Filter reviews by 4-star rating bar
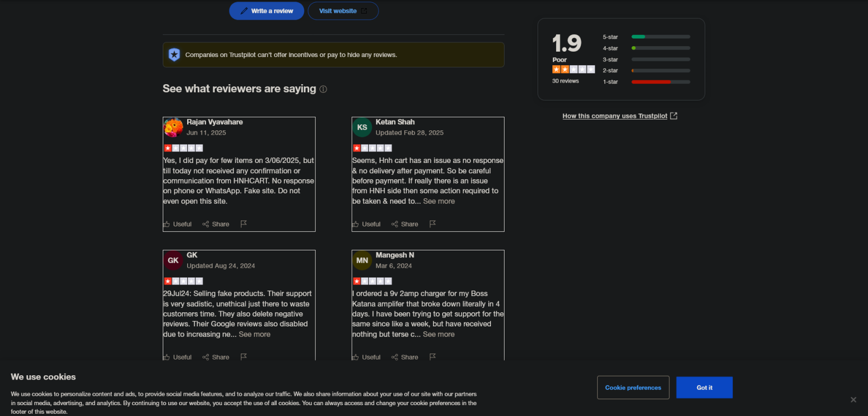868x416 pixels. click(661, 48)
